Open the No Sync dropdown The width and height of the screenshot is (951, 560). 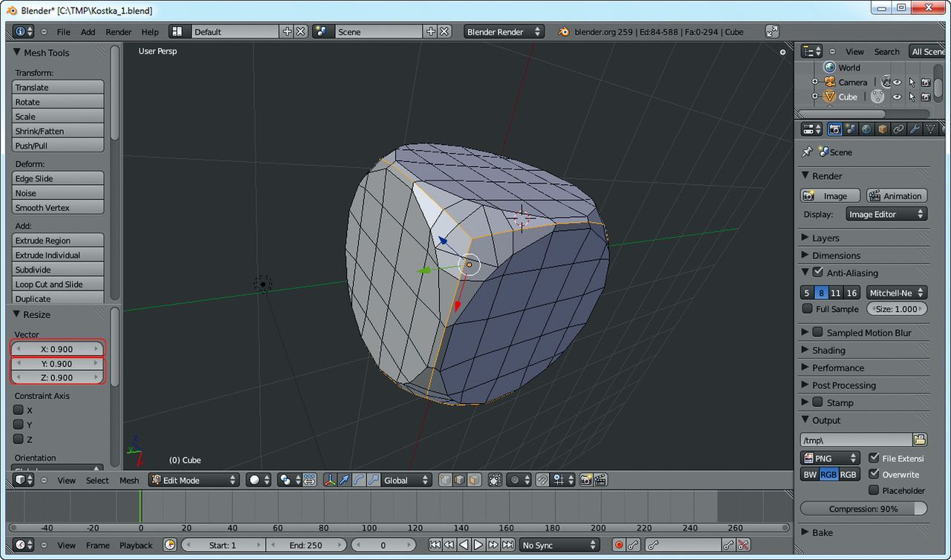(559, 545)
